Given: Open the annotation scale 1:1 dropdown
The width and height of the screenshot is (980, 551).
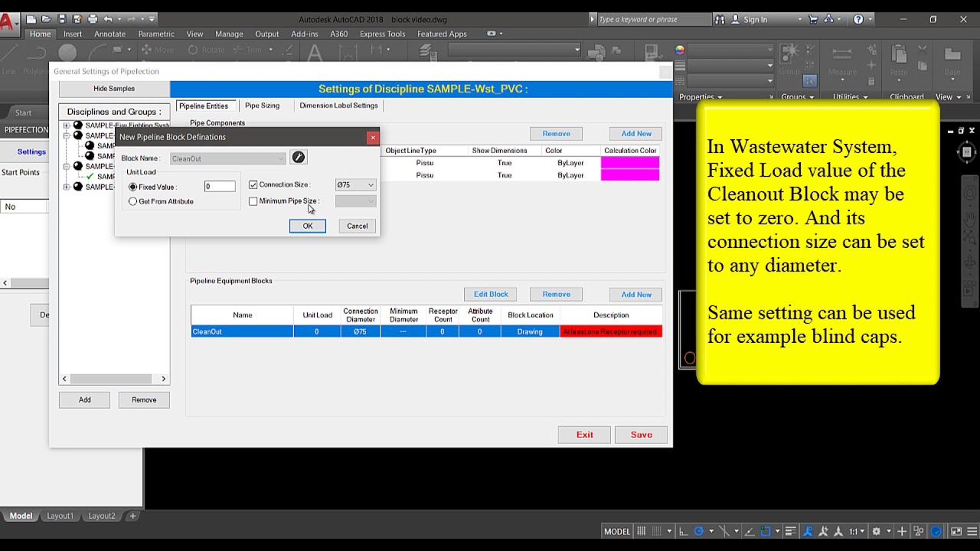Looking at the screenshot, I should [x=864, y=531].
